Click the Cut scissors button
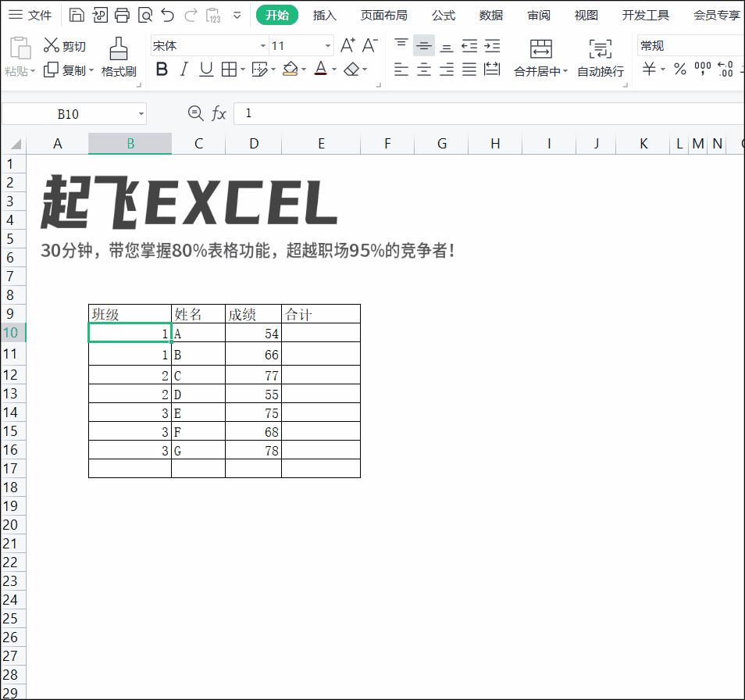Screen dimensions: 745x700 65,45
